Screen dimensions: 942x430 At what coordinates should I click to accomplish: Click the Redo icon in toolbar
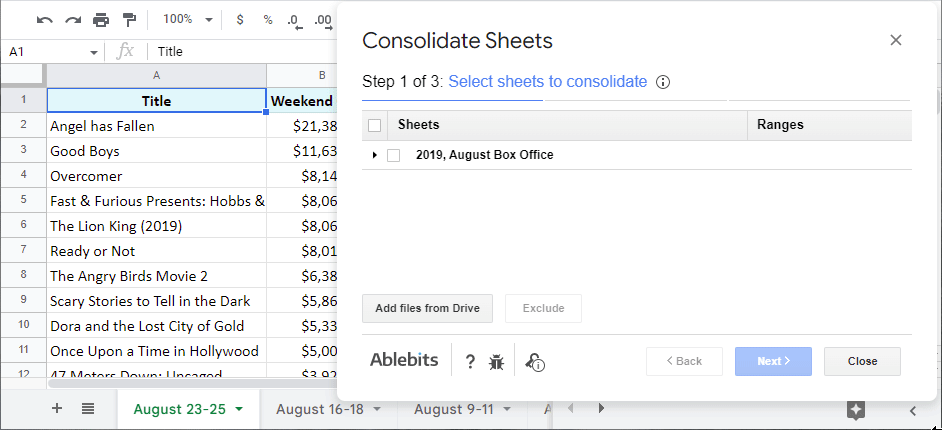point(72,19)
